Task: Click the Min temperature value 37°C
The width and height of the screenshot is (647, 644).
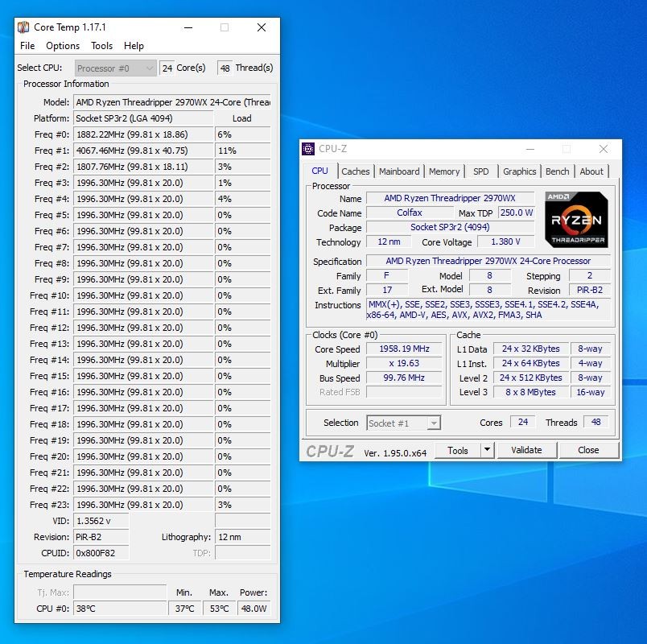Action: pyautogui.click(x=184, y=609)
